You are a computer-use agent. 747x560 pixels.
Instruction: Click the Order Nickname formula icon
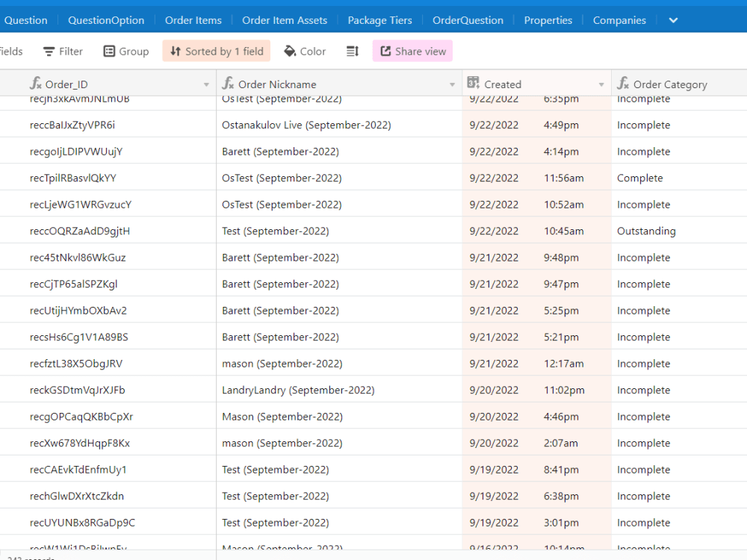(x=228, y=84)
